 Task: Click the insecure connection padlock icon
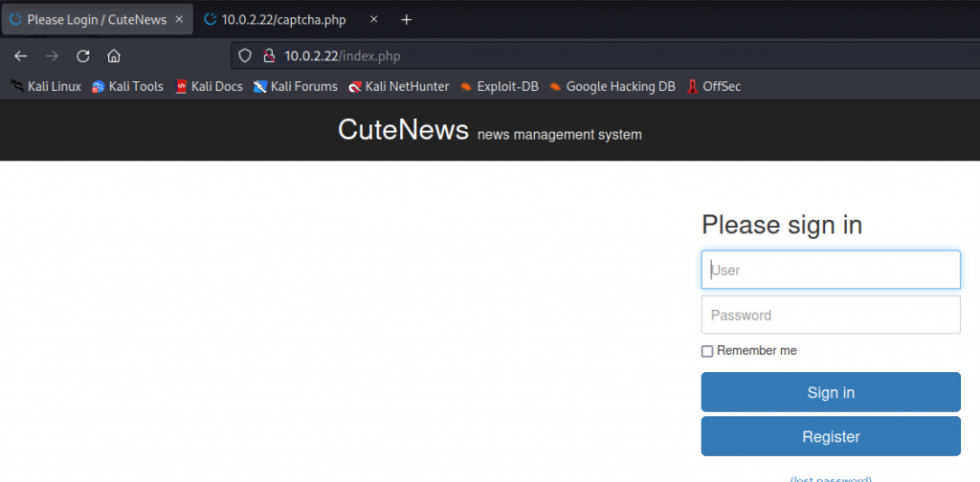coord(268,55)
